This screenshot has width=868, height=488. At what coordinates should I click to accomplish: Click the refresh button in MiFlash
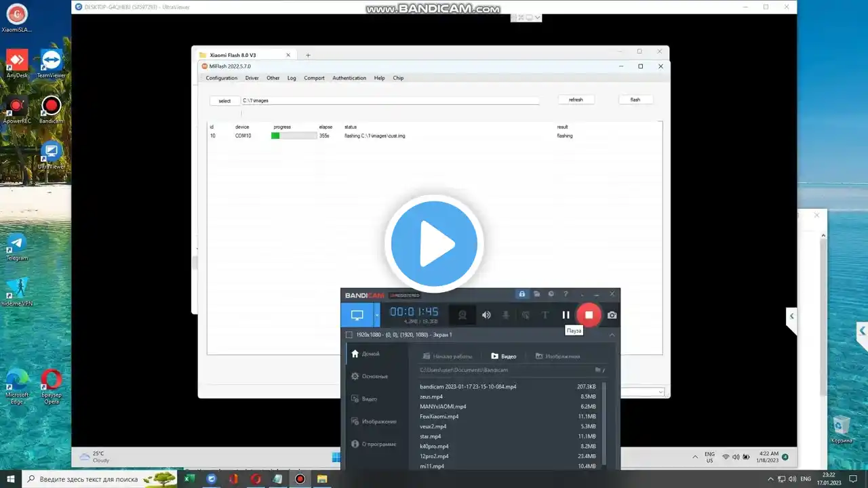(576, 100)
